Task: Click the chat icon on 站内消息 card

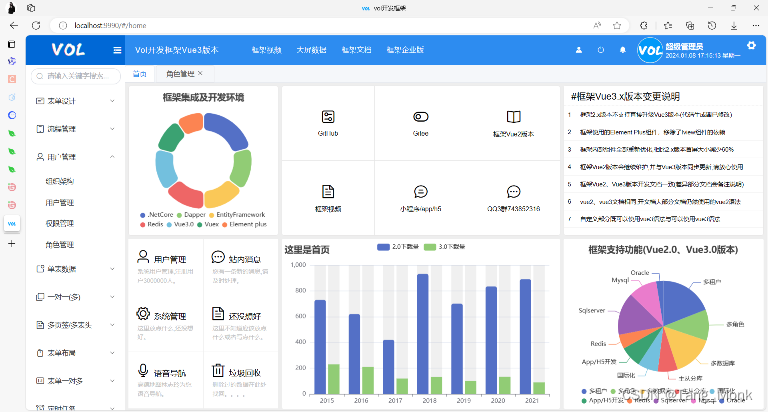Action: coord(218,256)
